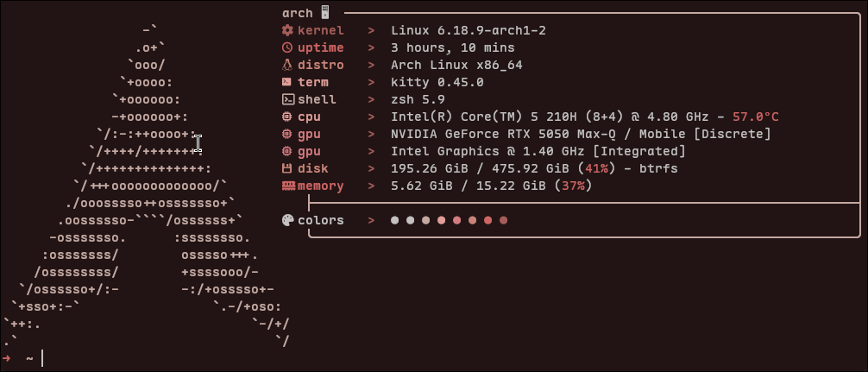Image resolution: width=868 pixels, height=372 pixels.
Task: Click the palette icon beside colors
Action: 287,220
